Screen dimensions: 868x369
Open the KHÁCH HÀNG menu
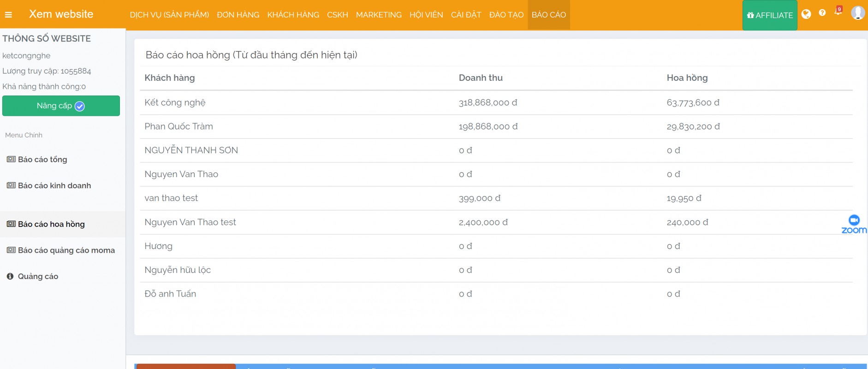tap(293, 15)
